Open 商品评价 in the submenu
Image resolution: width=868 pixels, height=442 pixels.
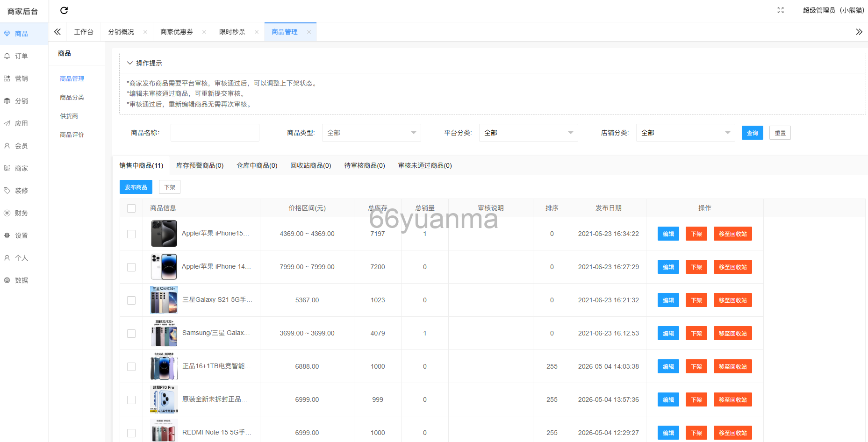tap(72, 135)
